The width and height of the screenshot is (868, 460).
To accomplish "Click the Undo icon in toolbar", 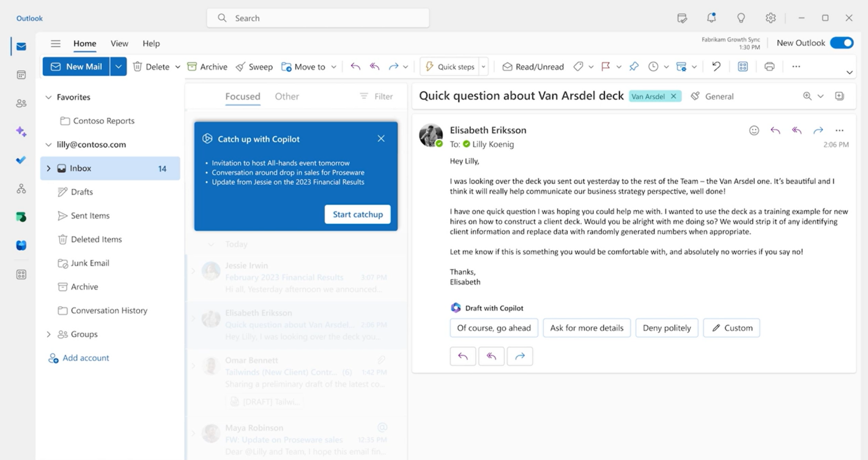I will click(x=716, y=67).
